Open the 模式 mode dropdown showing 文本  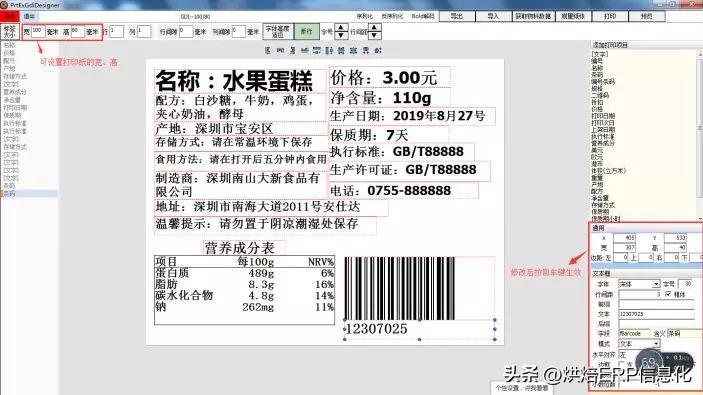click(x=639, y=344)
